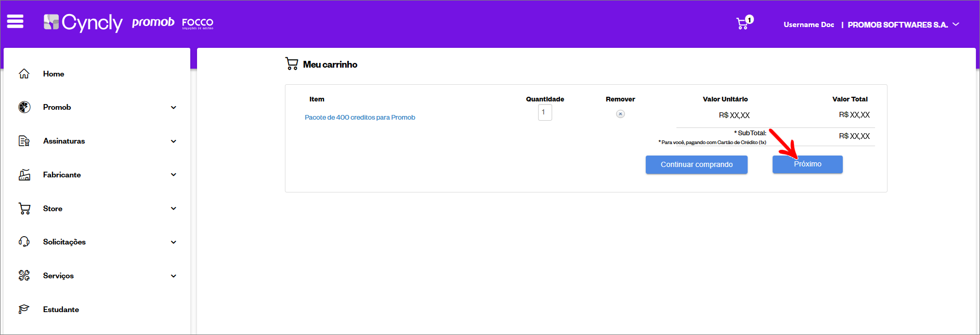Select Serviços in sidebar menu

pyautogui.click(x=58, y=276)
